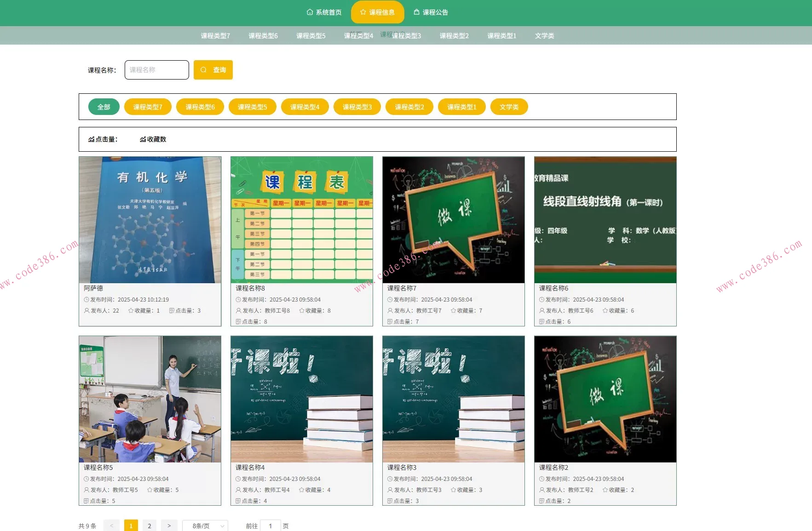This screenshot has width=812, height=531.
Task: Click the home icon beside 系统首页
Action: click(x=310, y=12)
